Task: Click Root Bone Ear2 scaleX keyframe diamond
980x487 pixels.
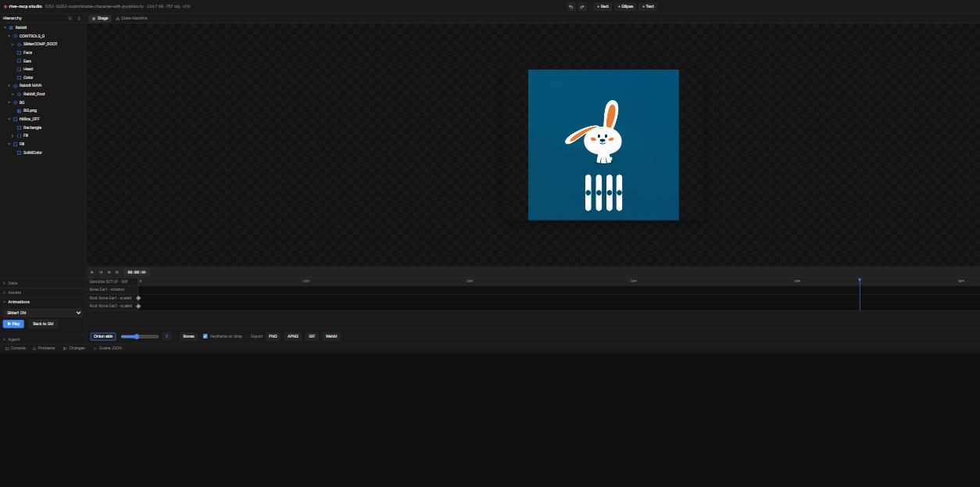Action: [x=138, y=306]
